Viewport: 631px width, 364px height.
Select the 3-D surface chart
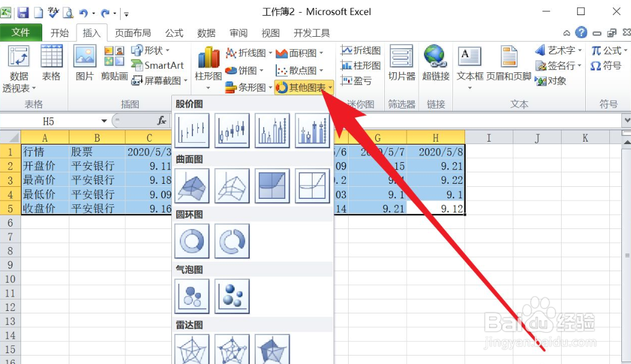(192, 186)
